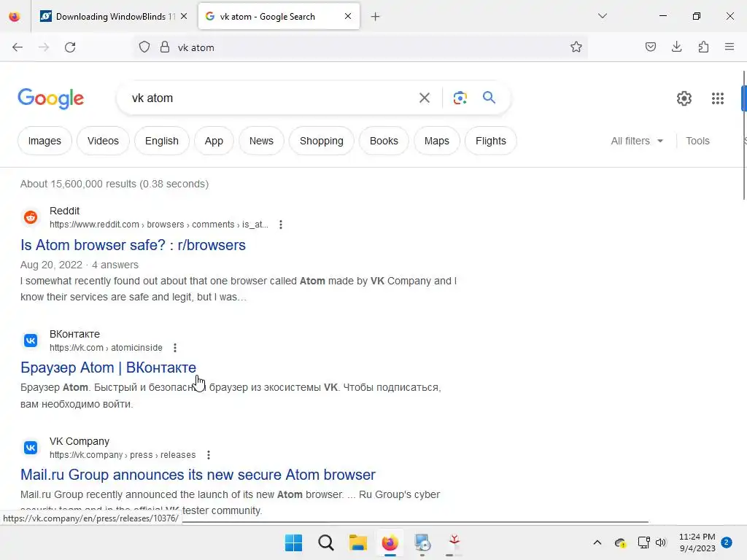The image size is (747, 560).
Task: Open Windows taskbar search
Action: click(326, 542)
